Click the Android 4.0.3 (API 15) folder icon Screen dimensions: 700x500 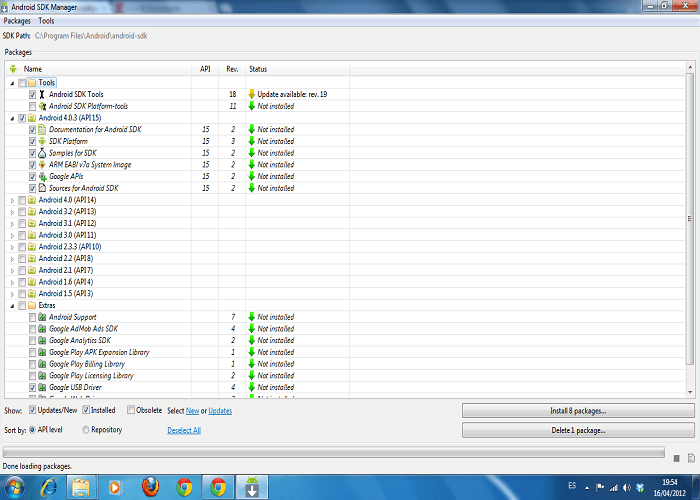(x=32, y=118)
